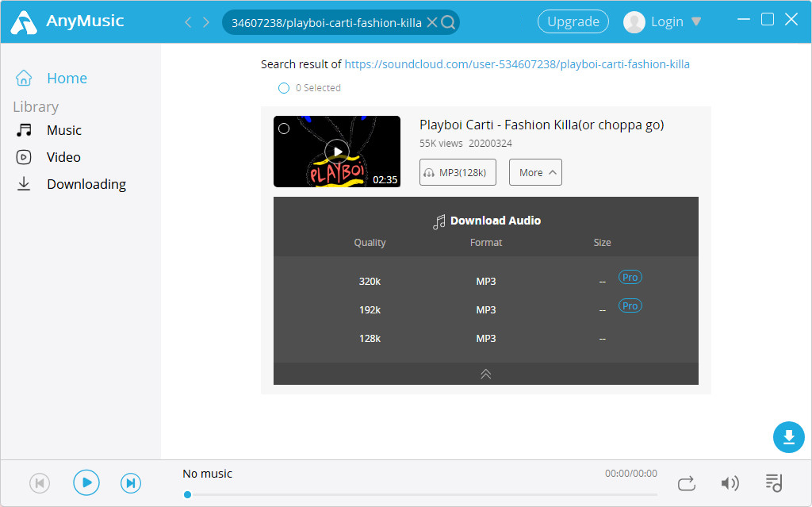Image resolution: width=812 pixels, height=507 pixels.
Task: Click the user avatar icon
Action: (634, 21)
